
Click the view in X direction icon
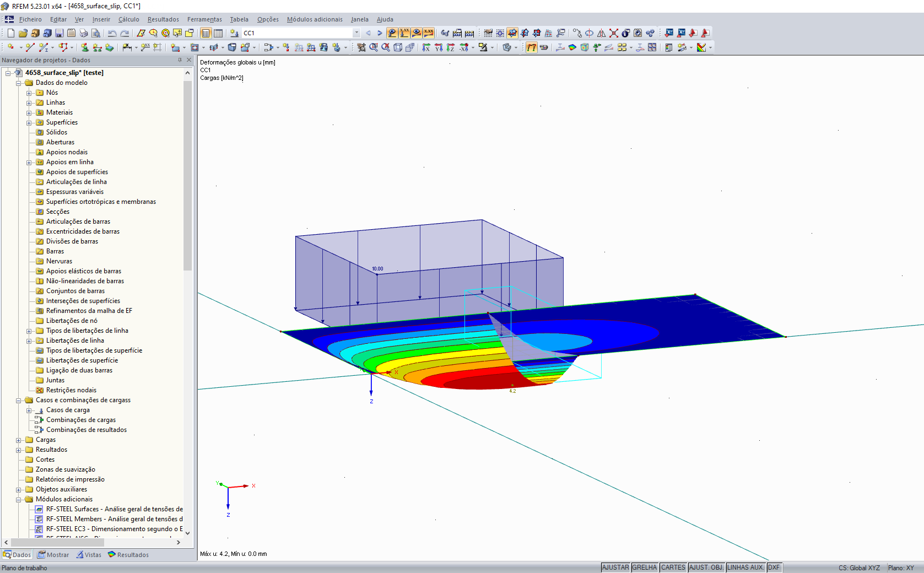pyautogui.click(x=426, y=47)
